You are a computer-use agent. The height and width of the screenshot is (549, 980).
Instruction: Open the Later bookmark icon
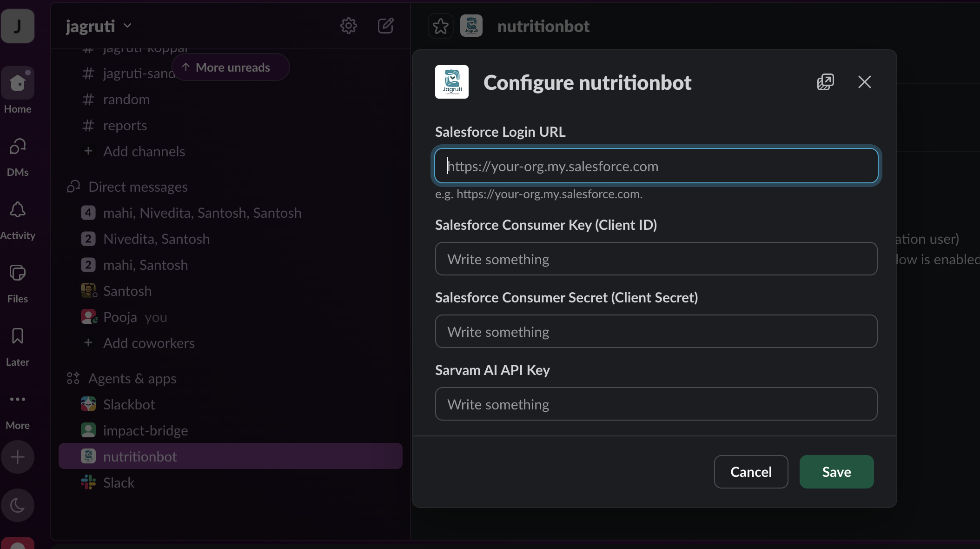(x=18, y=336)
